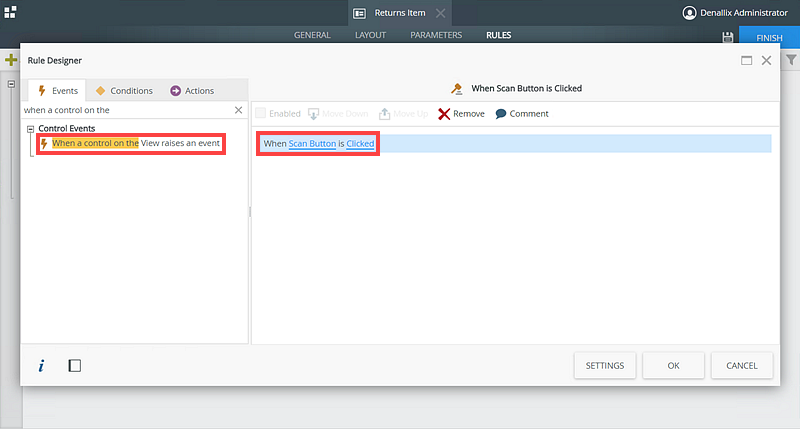The width and height of the screenshot is (800, 429).
Task: Toggle the Enabled checkbox
Action: pyautogui.click(x=261, y=113)
